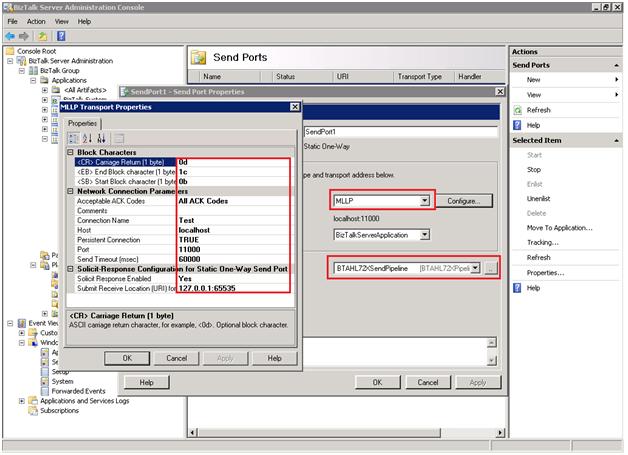
Task: Click ellipsis button beside send pipeline
Action: coord(491,268)
